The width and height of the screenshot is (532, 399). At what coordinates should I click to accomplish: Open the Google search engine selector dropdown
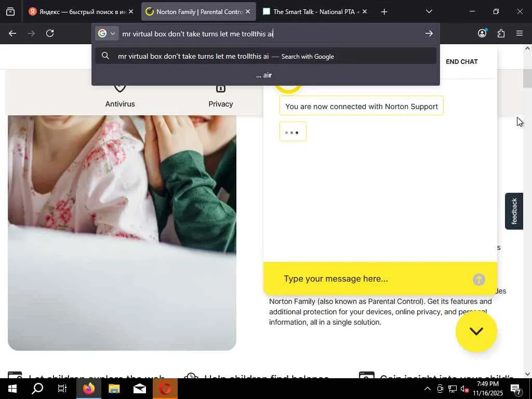(x=107, y=33)
